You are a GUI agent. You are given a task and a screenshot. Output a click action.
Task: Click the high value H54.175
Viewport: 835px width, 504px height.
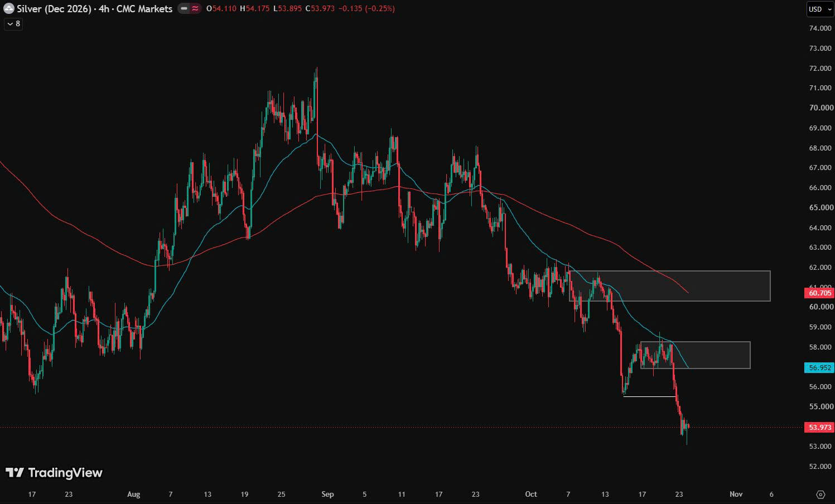tap(255, 8)
